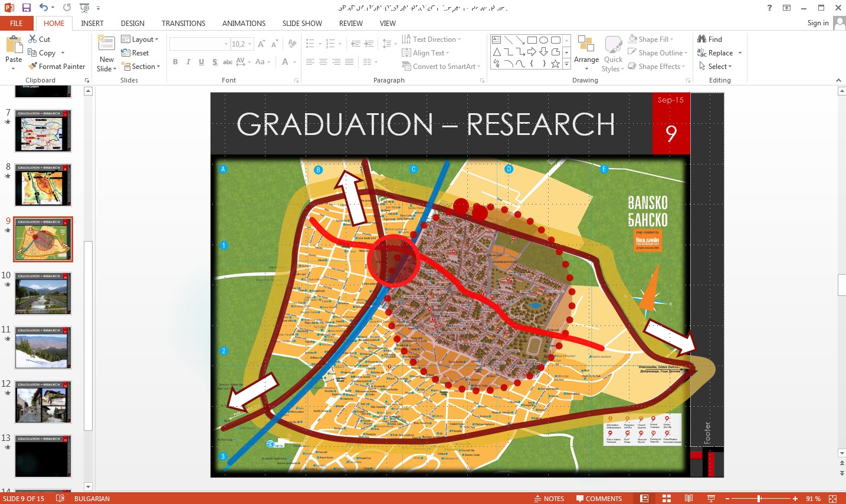Image resolution: width=846 pixels, height=504 pixels.
Task: Switch to the INSERT tab
Action: tap(92, 24)
